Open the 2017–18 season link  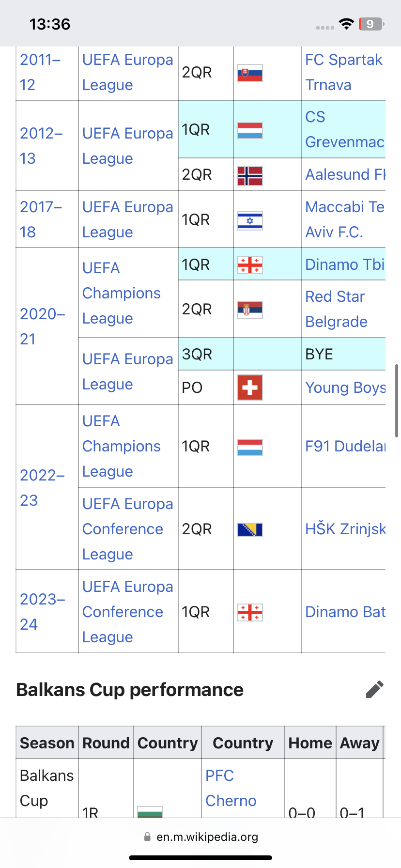[41, 219]
